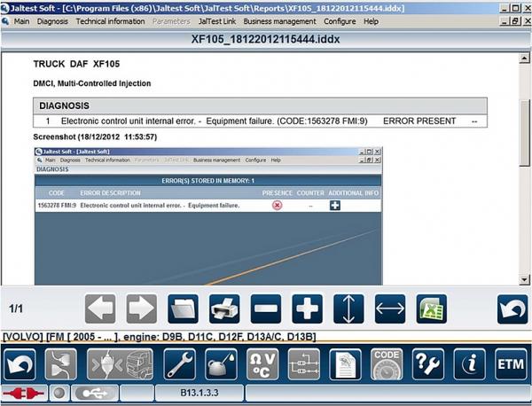The height and width of the screenshot is (406, 532).
Task: Open the Main menu
Action: point(21,21)
